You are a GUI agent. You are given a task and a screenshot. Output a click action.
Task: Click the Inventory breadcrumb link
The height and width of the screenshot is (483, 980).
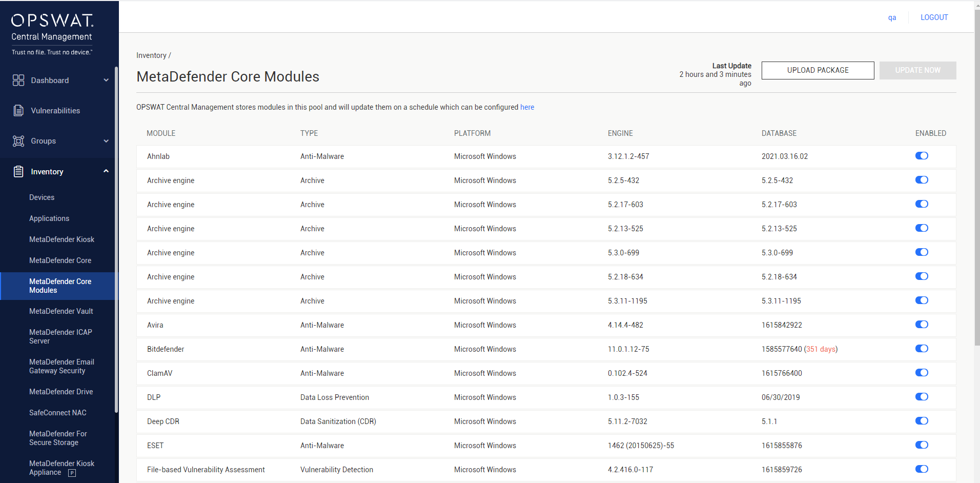pos(151,55)
